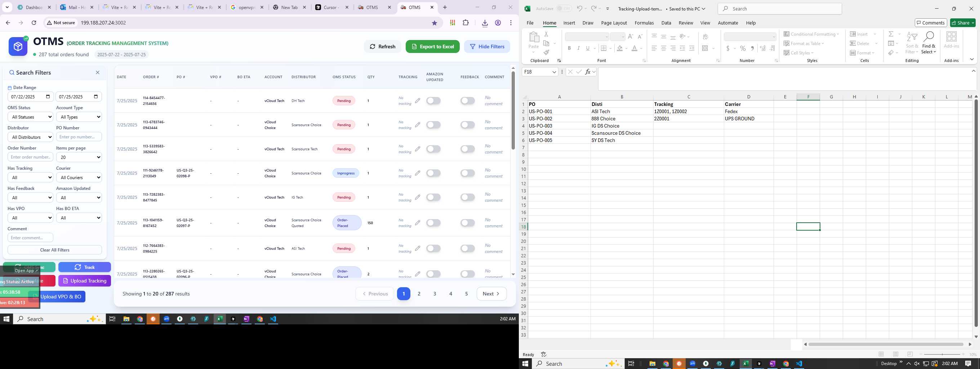This screenshot has width=980, height=369.
Task: Click Excel horizontal scrollbar
Action: (x=886, y=344)
